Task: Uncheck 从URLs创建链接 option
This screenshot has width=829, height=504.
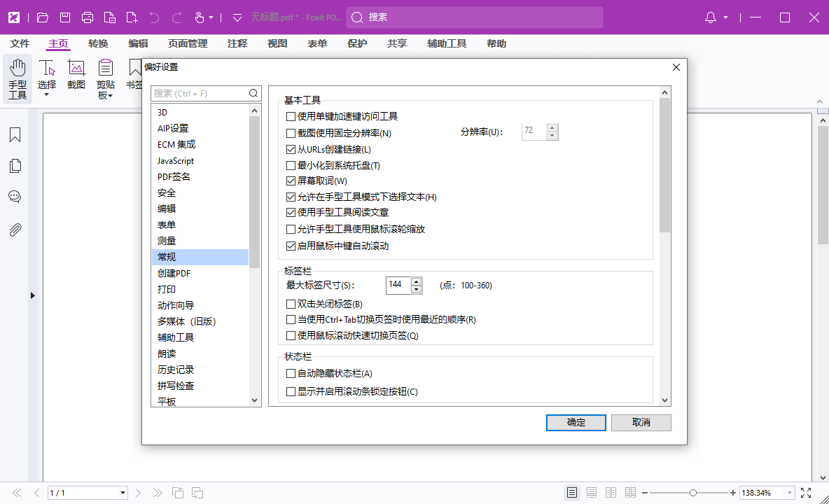Action: pyautogui.click(x=291, y=149)
